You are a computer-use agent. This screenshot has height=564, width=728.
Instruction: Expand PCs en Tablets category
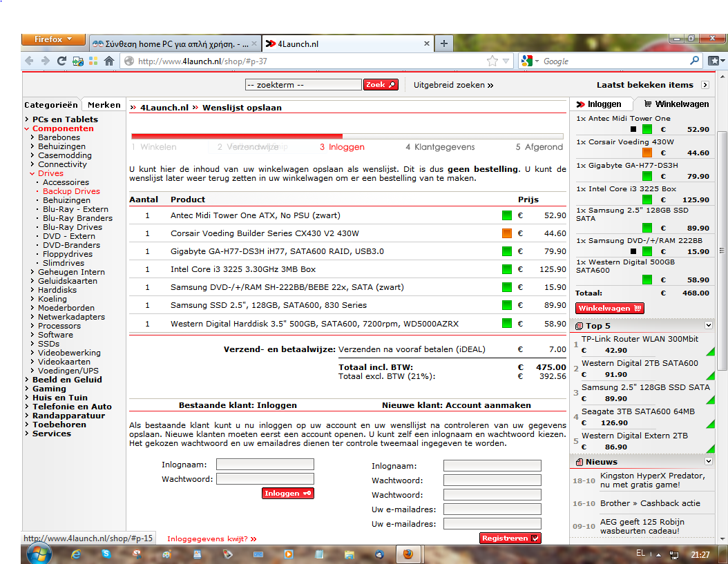pyautogui.click(x=27, y=119)
